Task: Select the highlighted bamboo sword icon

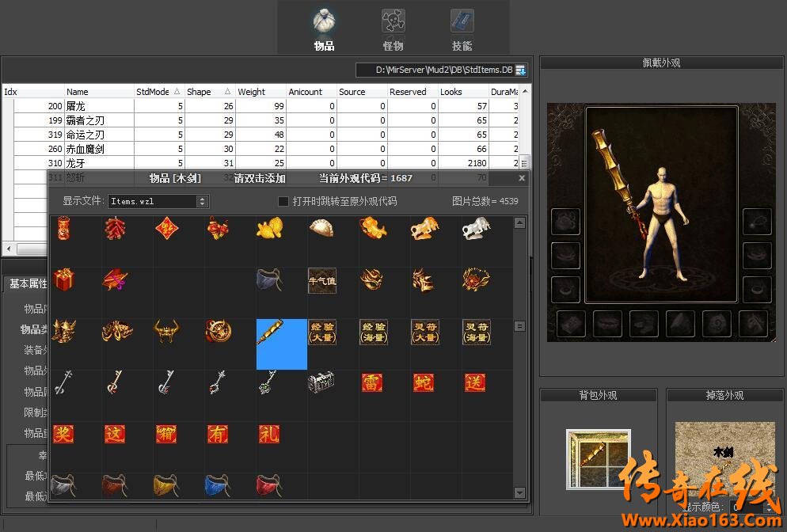Action: click(282, 344)
